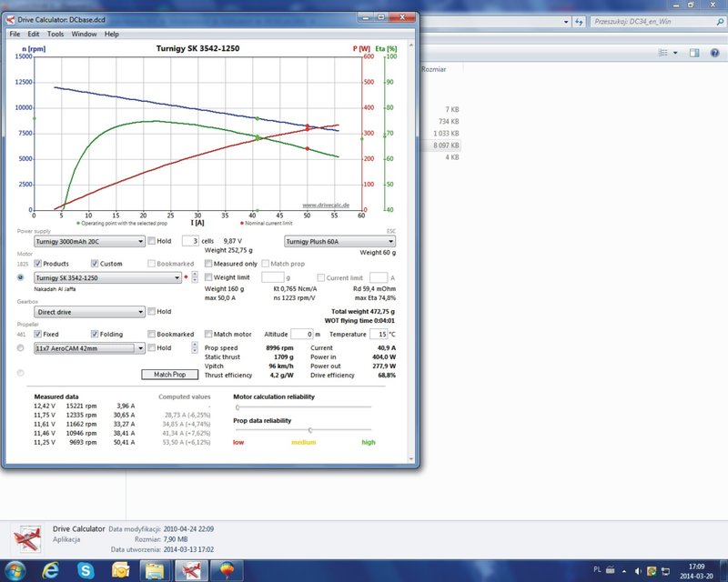Click the Rozmiar column header in Explorer
The height and width of the screenshot is (582, 728).
point(434,69)
